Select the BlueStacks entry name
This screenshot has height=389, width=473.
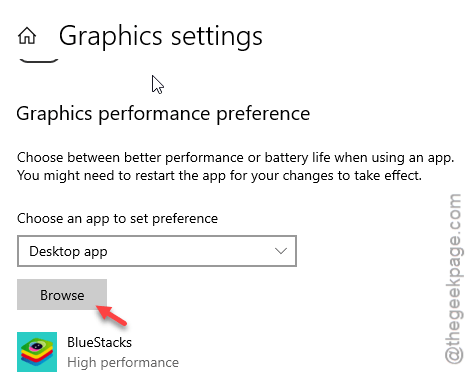[x=99, y=342]
